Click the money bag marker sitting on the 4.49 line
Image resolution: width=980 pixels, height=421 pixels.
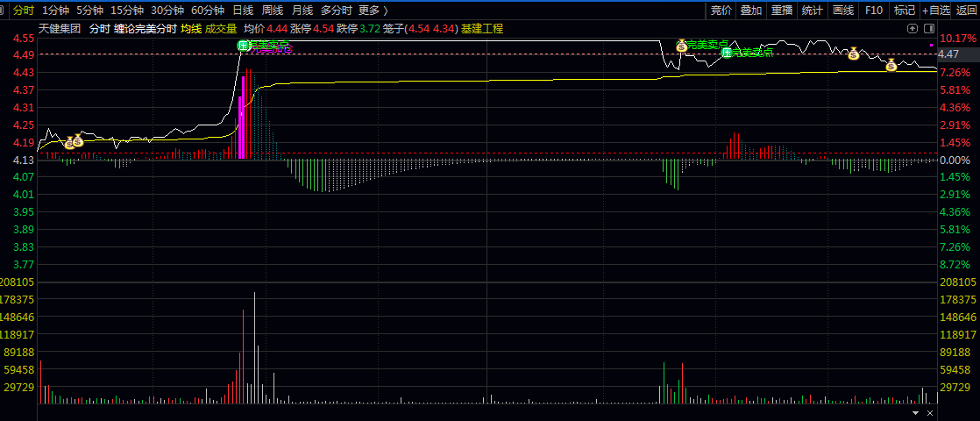[854, 54]
